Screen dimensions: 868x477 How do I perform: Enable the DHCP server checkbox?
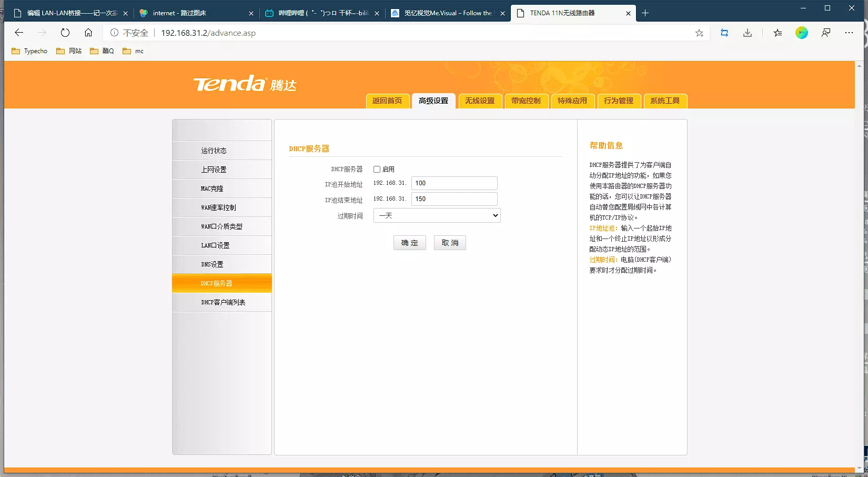[377, 169]
